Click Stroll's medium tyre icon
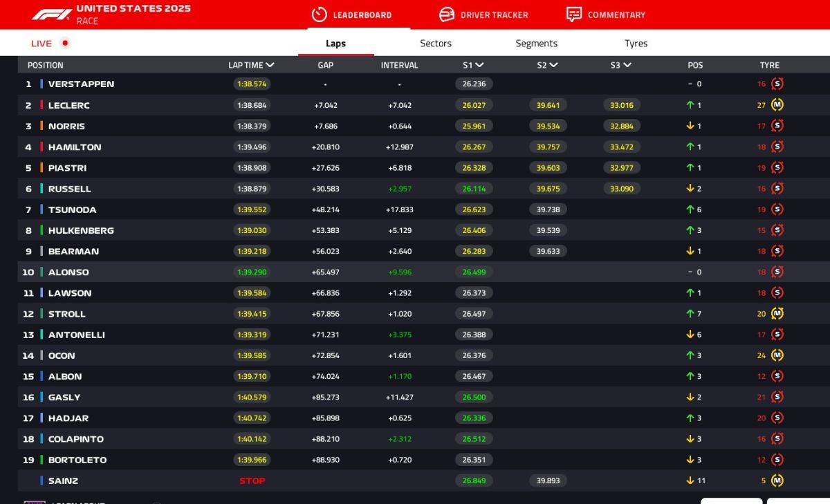 pos(777,314)
